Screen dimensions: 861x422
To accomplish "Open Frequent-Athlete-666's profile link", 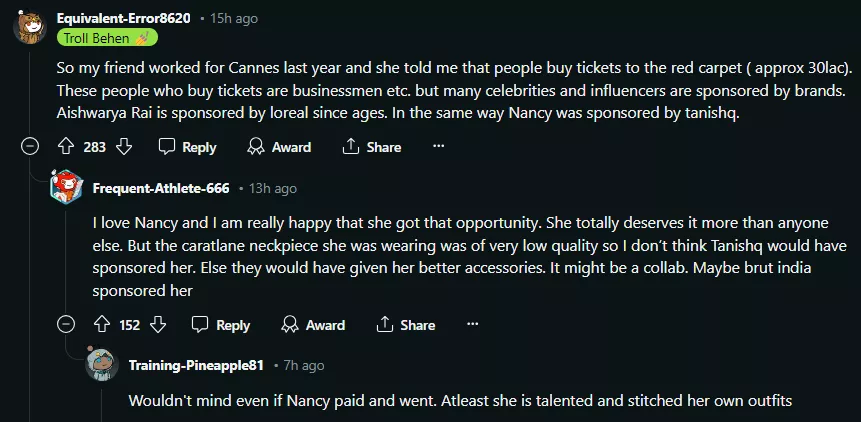I will [x=160, y=188].
